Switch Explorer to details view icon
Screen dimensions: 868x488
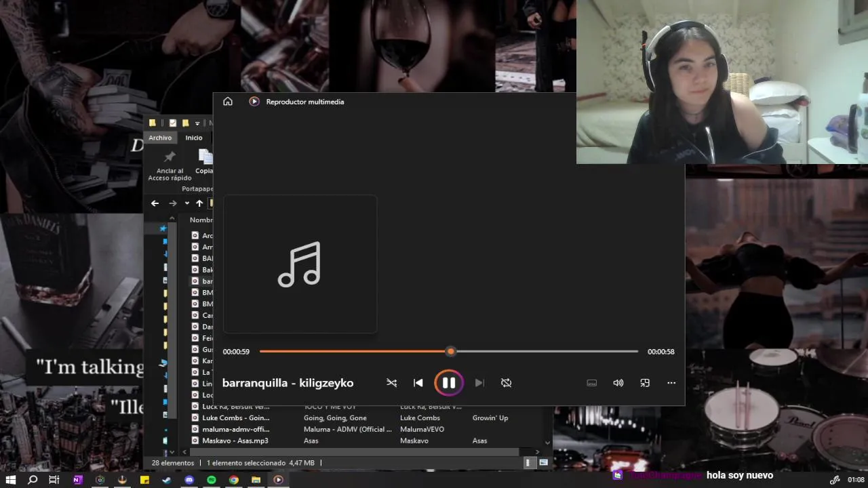tap(528, 462)
